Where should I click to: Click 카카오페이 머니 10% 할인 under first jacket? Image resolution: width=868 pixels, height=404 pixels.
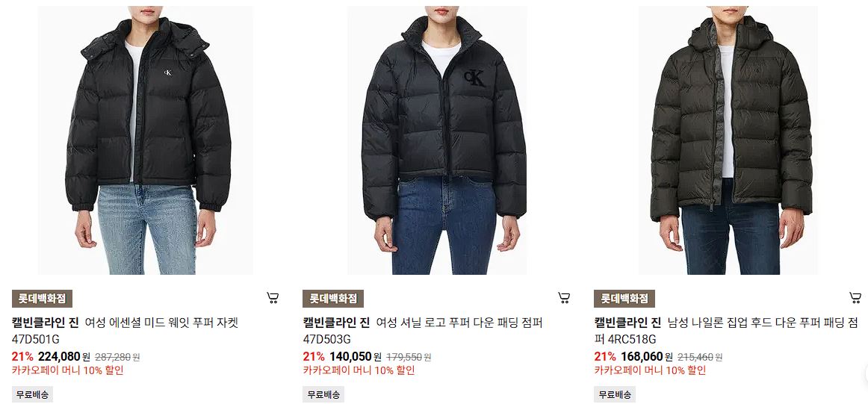[x=67, y=370]
